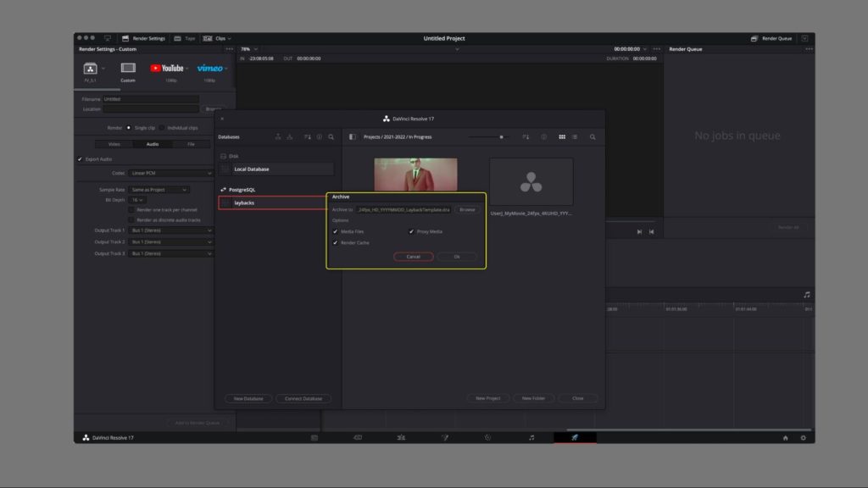This screenshot has height=488, width=868.
Task: Click the Archive to path field
Action: pos(403,210)
